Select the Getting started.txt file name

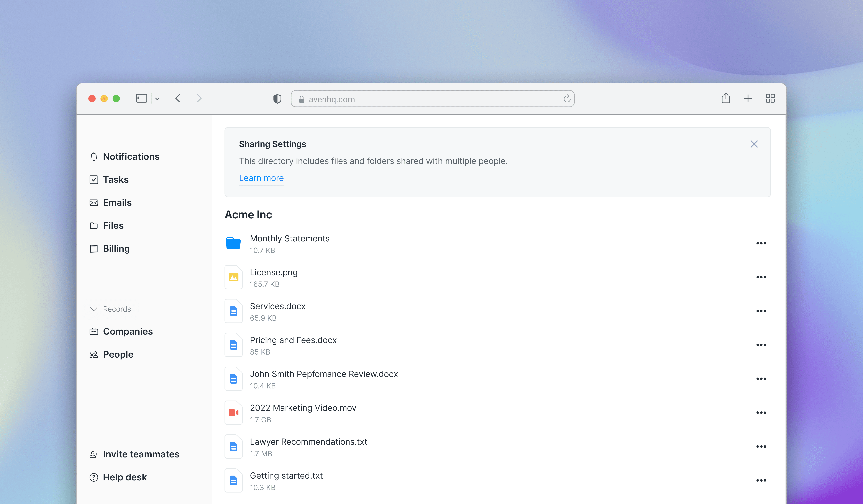point(286,476)
